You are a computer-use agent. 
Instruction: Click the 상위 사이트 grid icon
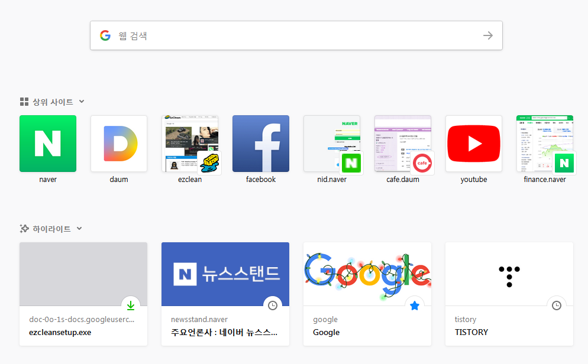click(x=24, y=102)
